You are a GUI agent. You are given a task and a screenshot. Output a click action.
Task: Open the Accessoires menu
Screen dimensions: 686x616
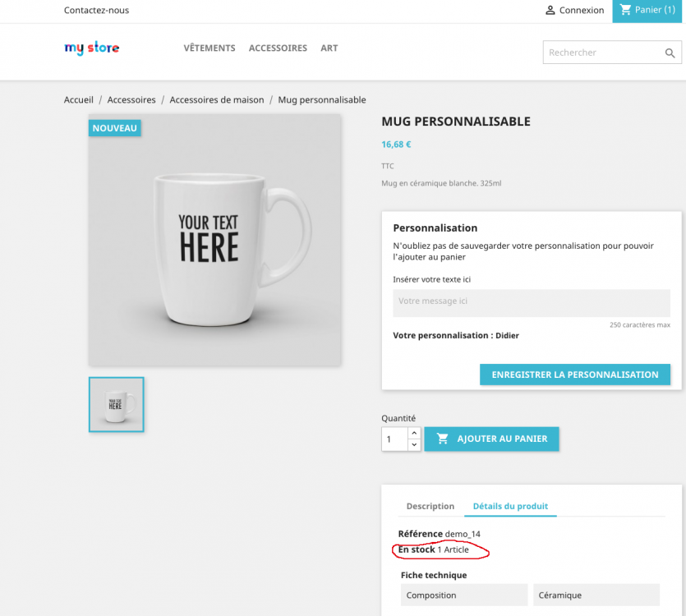coord(278,48)
